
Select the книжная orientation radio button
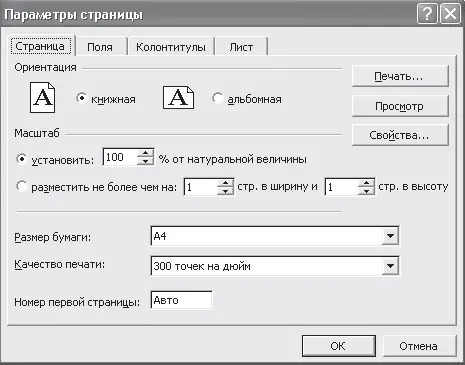81,98
